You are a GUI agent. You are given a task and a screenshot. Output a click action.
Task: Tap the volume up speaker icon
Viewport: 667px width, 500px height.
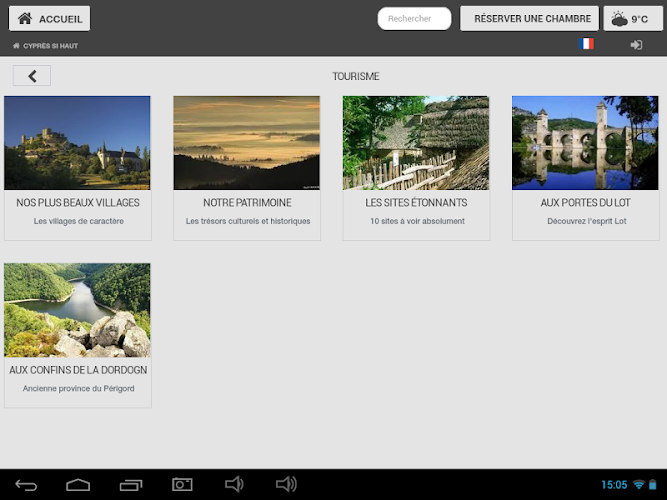(286, 484)
